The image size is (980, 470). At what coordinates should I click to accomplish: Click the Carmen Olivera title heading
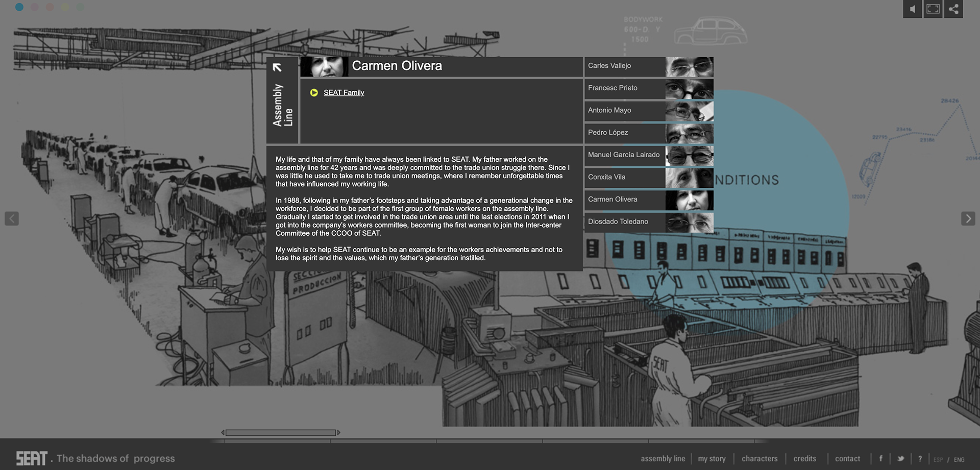click(x=397, y=66)
